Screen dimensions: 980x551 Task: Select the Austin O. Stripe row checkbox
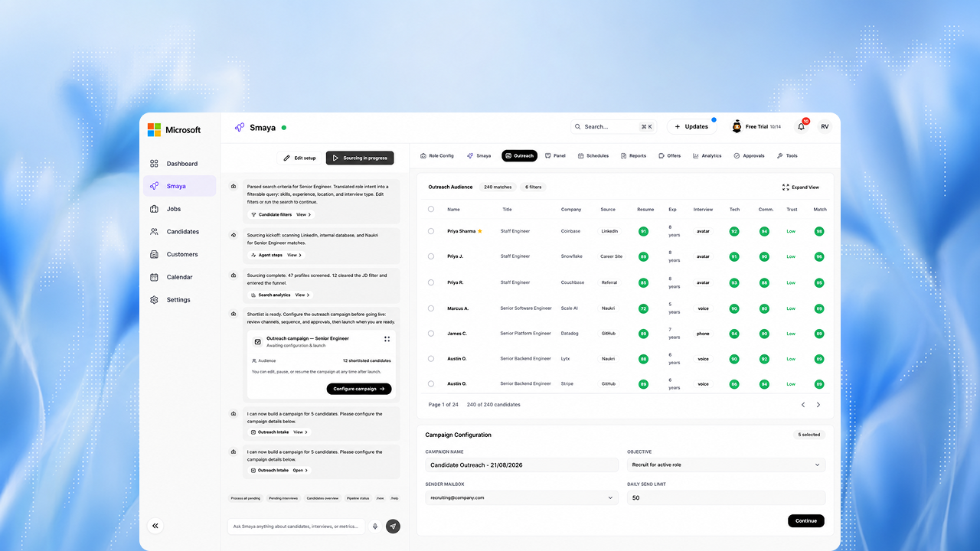pyautogui.click(x=431, y=384)
